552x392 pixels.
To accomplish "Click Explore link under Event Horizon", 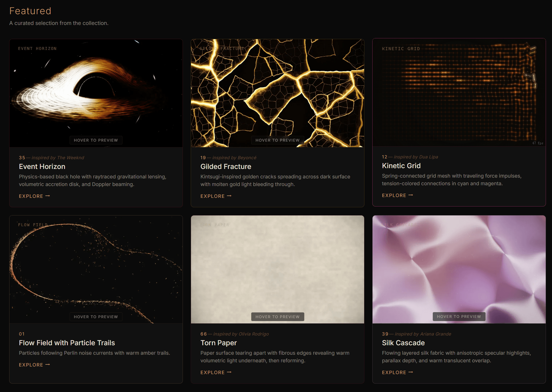I will (34, 196).
